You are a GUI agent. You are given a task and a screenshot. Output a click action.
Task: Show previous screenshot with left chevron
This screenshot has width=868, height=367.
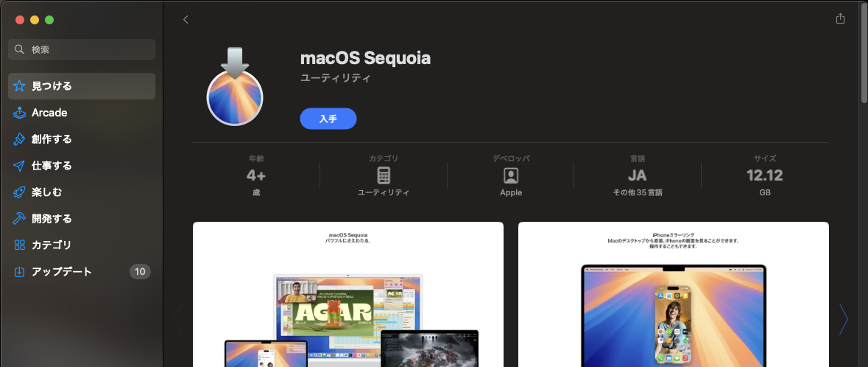(x=179, y=319)
